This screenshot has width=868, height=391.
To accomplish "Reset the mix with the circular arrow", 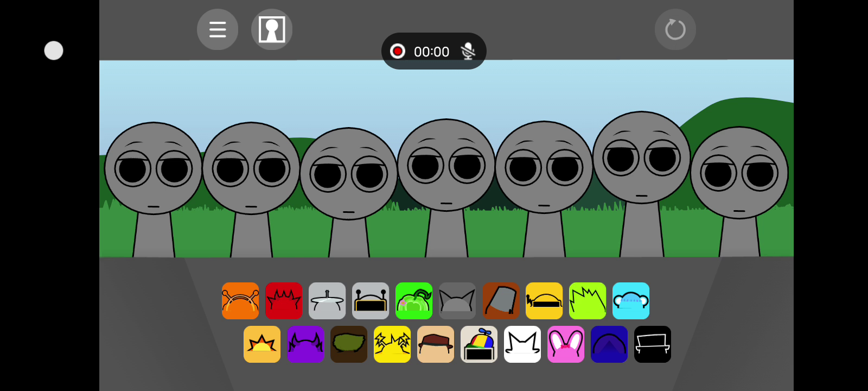I will pos(675,29).
